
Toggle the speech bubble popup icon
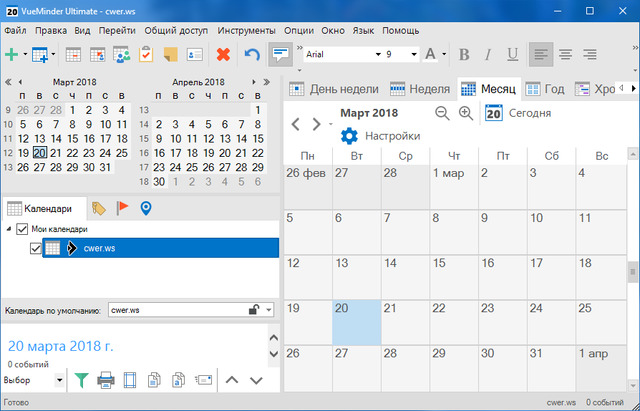(x=280, y=54)
